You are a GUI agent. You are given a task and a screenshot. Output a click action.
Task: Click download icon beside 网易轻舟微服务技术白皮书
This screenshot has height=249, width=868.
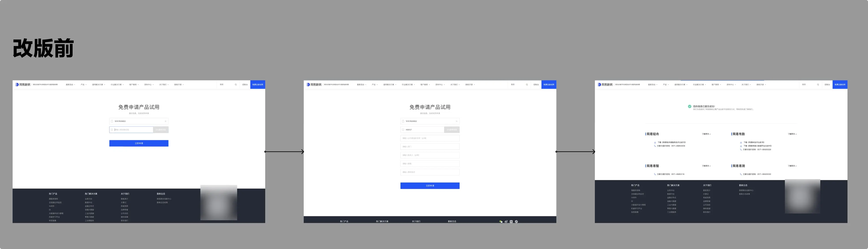tap(655, 143)
